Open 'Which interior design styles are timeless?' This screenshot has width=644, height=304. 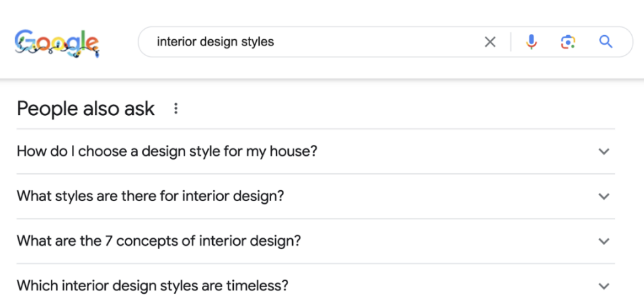point(153,286)
